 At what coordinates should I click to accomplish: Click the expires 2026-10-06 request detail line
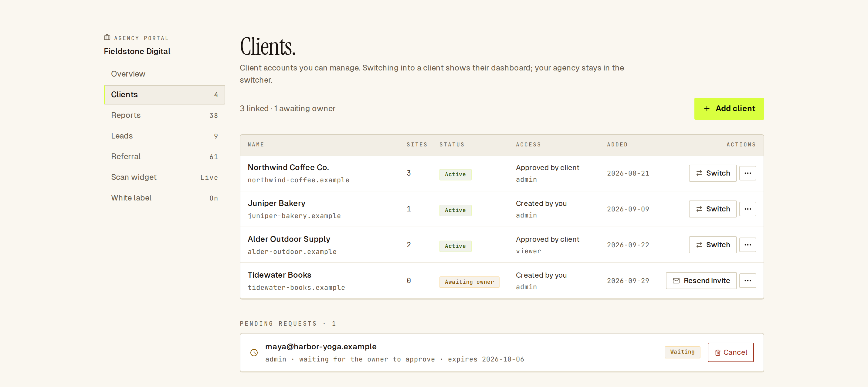pos(395,359)
